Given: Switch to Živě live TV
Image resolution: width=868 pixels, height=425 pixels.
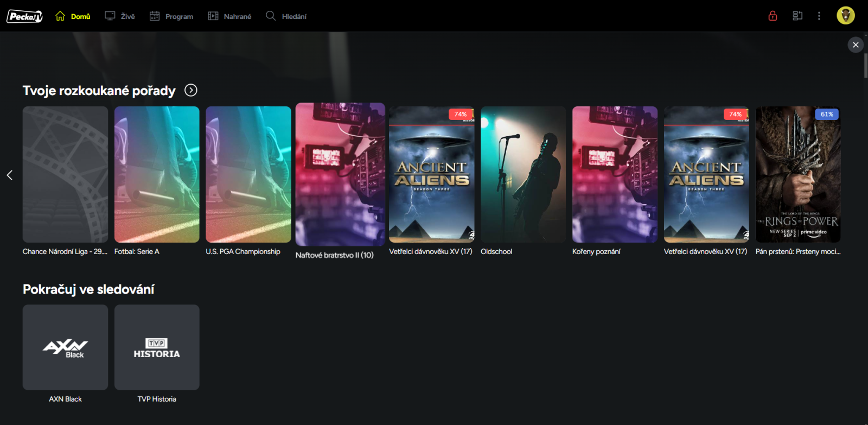Looking at the screenshot, I should pyautogui.click(x=120, y=16).
